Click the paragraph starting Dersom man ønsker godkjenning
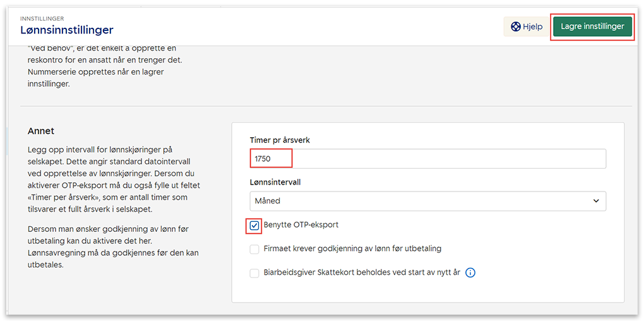Viewport: 644px width, 321px height. click(x=114, y=246)
